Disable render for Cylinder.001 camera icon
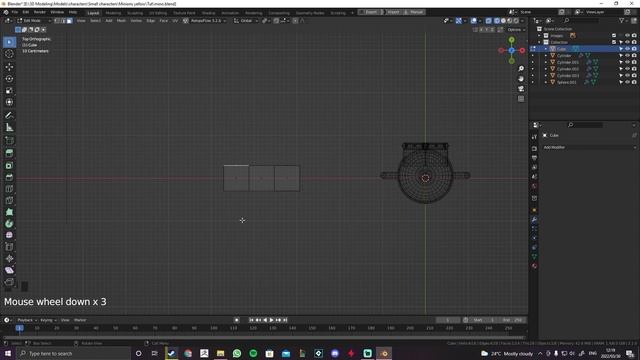Image resolution: width=640 pixels, height=360 pixels. click(x=634, y=62)
